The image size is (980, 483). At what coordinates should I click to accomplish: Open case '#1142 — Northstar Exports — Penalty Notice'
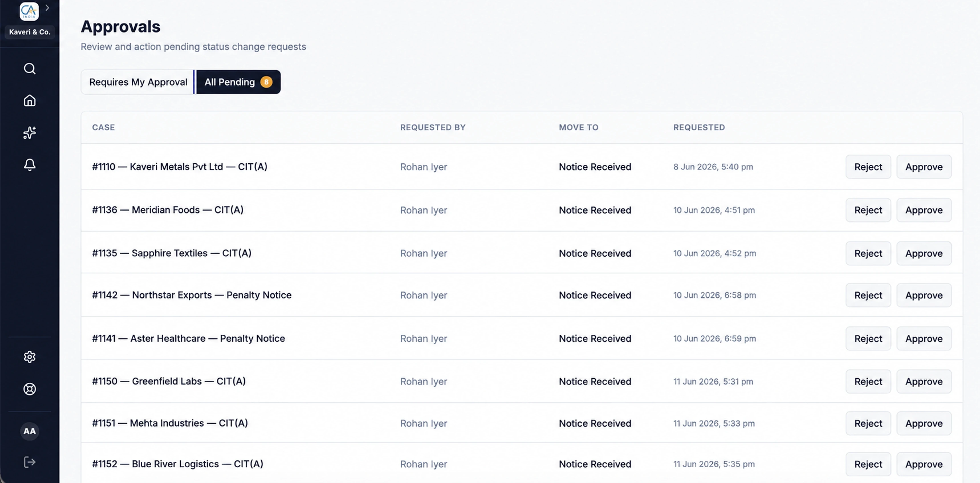click(192, 295)
